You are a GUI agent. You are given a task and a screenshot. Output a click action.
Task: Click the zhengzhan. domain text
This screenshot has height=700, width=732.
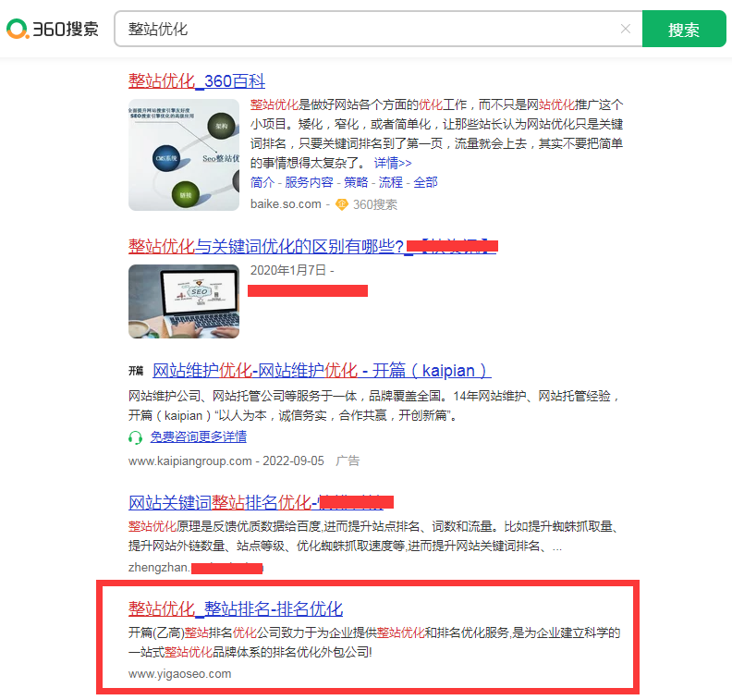click(159, 568)
